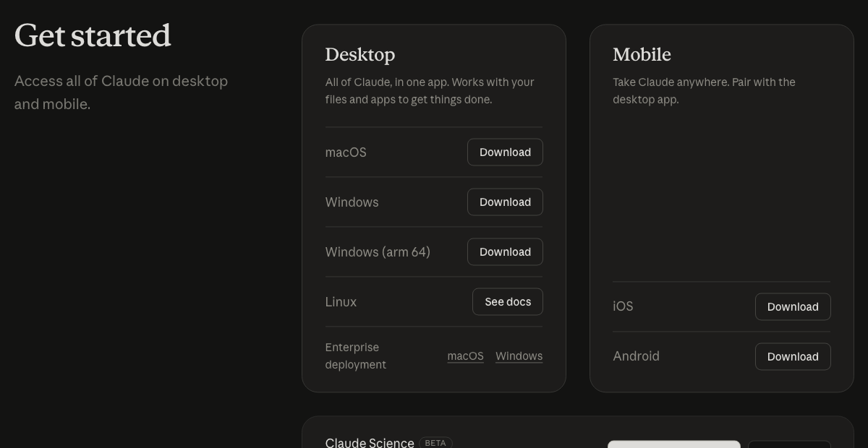
Task: Click Download in the Windows row (non-arm)
Action: [x=505, y=202]
